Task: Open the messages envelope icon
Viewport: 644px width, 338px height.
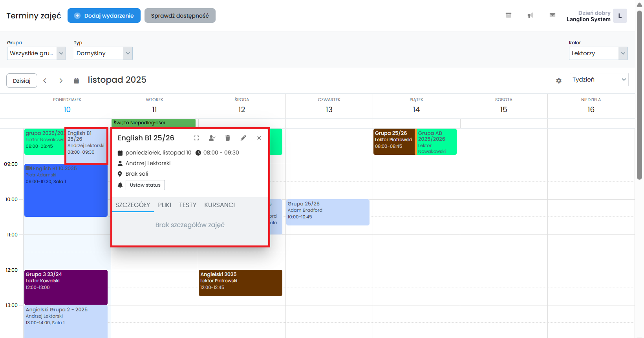Action: click(x=553, y=15)
